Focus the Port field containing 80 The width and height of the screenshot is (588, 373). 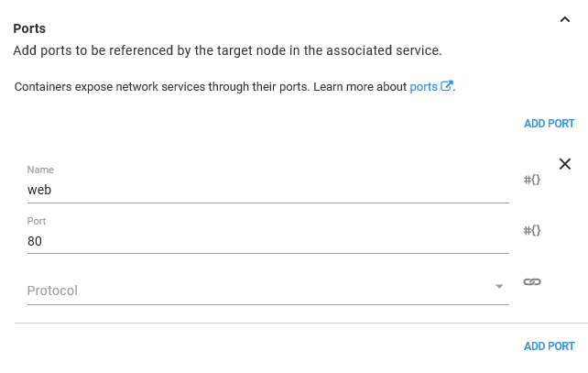tap(267, 241)
